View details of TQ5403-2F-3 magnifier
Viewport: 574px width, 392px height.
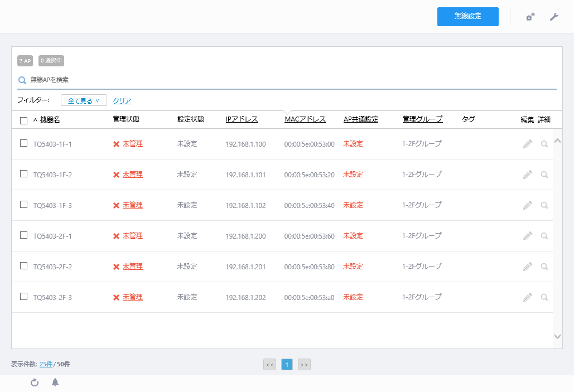(x=544, y=298)
